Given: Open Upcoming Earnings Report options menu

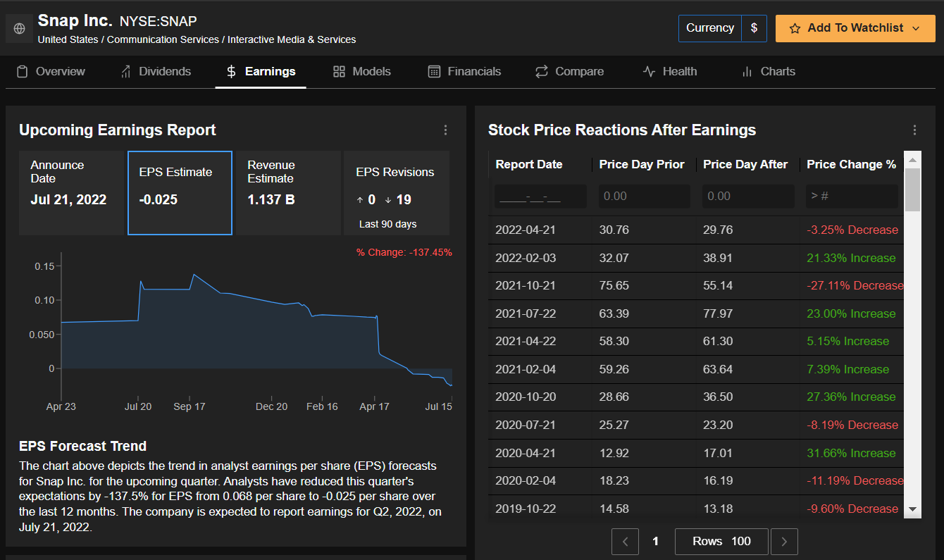Looking at the screenshot, I should [x=445, y=130].
